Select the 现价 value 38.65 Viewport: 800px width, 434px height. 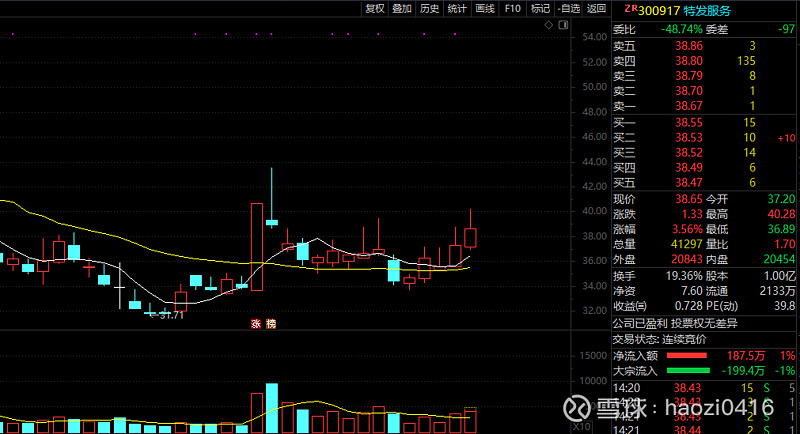coord(689,199)
